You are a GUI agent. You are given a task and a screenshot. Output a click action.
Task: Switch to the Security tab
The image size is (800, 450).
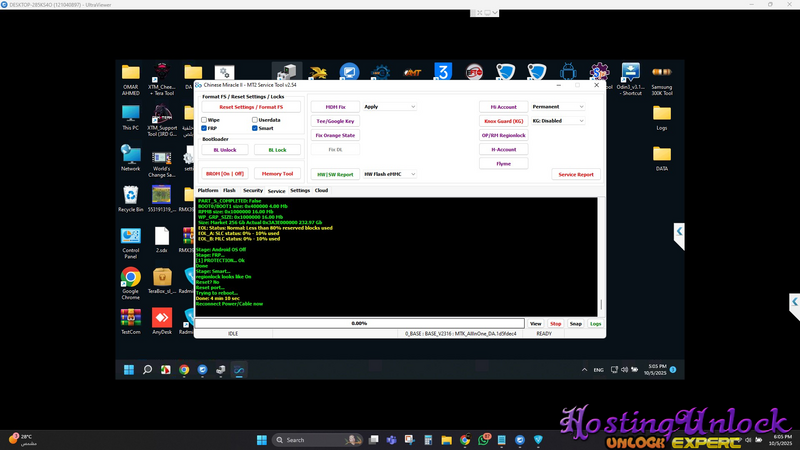pos(252,190)
